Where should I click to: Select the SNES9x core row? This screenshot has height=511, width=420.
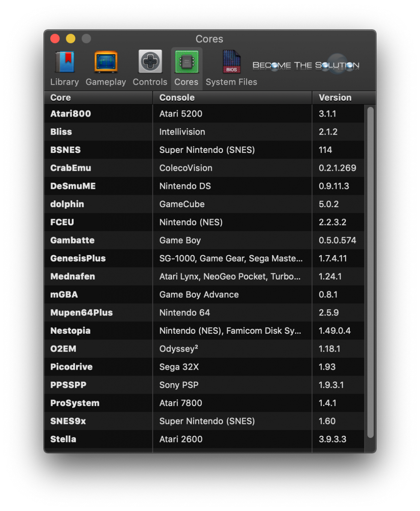[x=204, y=421]
